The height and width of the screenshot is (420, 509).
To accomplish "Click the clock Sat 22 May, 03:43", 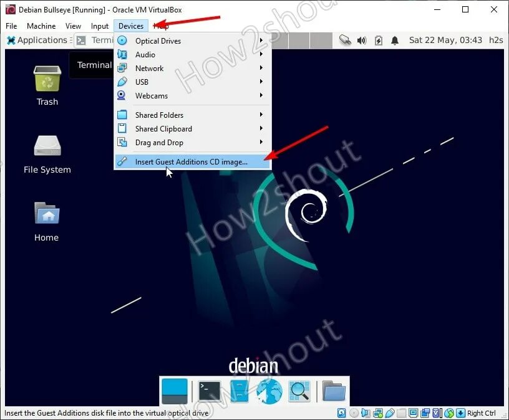I will (445, 41).
